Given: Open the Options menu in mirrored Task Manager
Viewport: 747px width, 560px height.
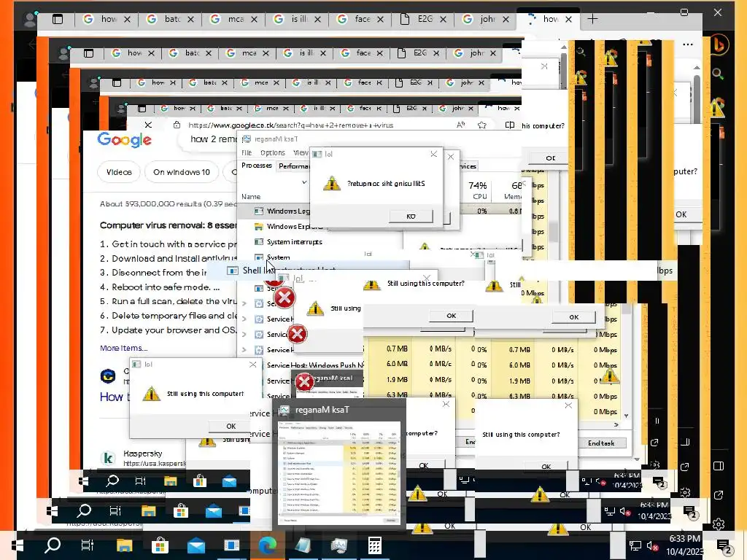Looking at the screenshot, I should [x=273, y=153].
